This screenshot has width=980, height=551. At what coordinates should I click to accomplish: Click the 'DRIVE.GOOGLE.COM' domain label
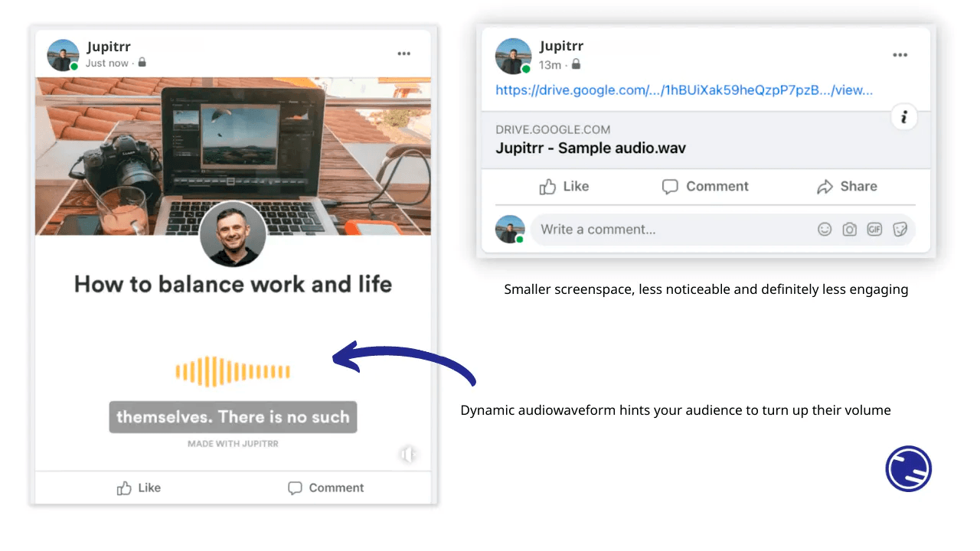pyautogui.click(x=553, y=129)
